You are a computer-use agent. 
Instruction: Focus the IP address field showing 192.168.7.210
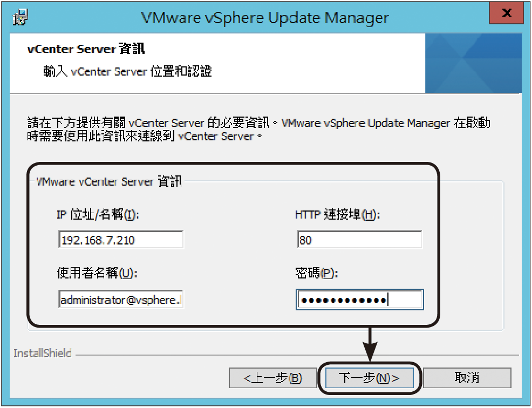[121, 240]
